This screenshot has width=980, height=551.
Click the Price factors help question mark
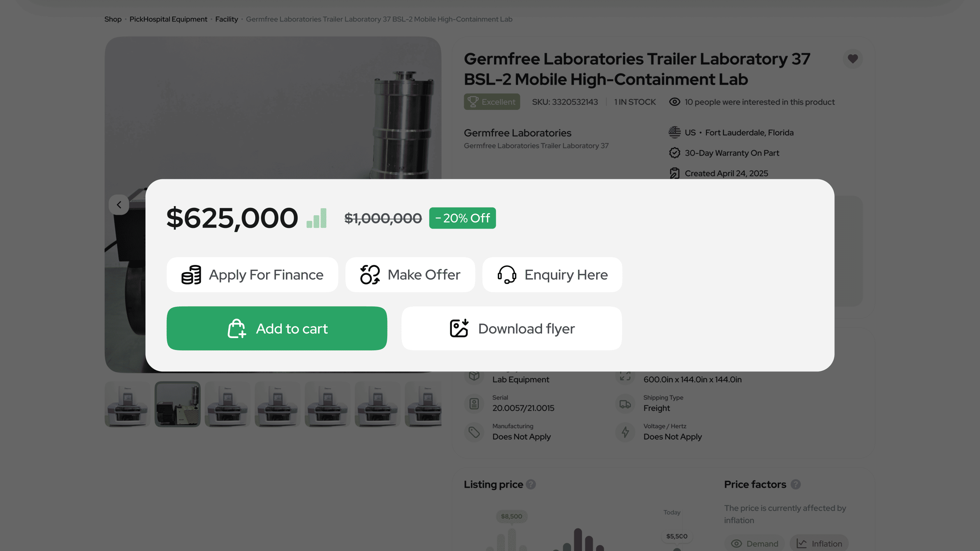[796, 484]
